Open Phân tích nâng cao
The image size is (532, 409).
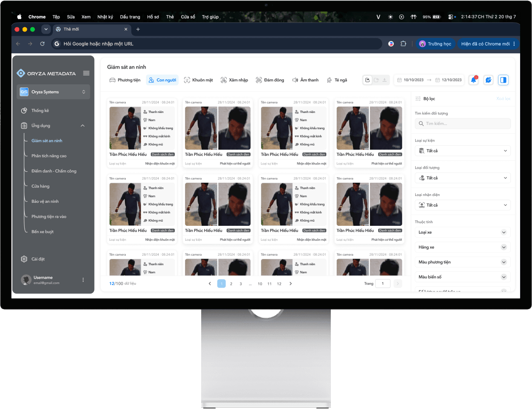49,156
